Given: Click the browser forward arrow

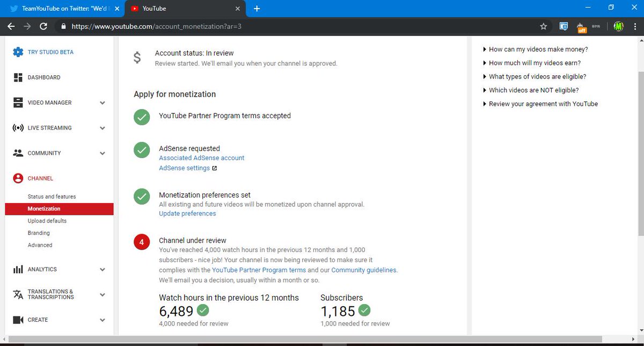Looking at the screenshot, I should (27, 26).
